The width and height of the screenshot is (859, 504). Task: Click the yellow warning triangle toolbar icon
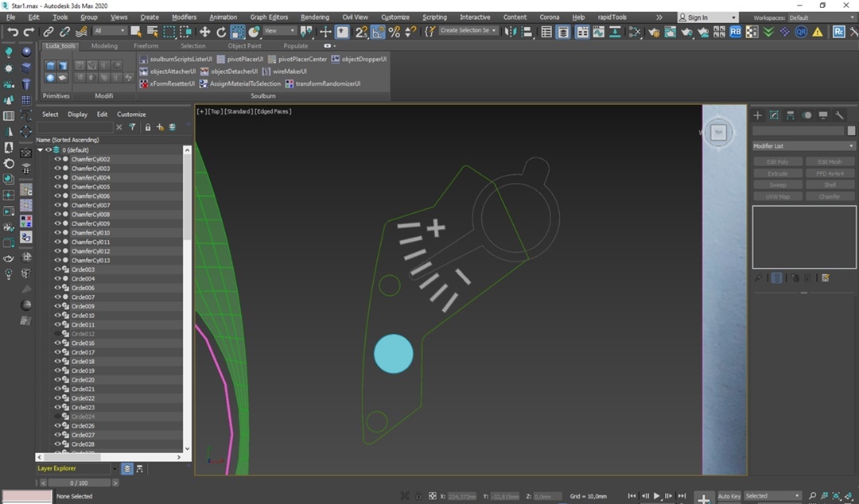(x=818, y=32)
